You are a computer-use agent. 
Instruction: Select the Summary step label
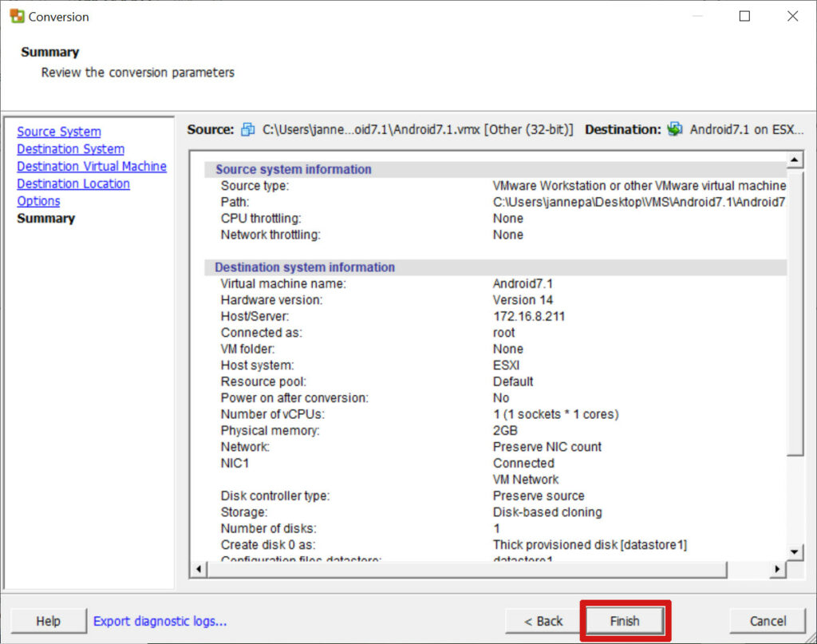(x=45, y=219)
